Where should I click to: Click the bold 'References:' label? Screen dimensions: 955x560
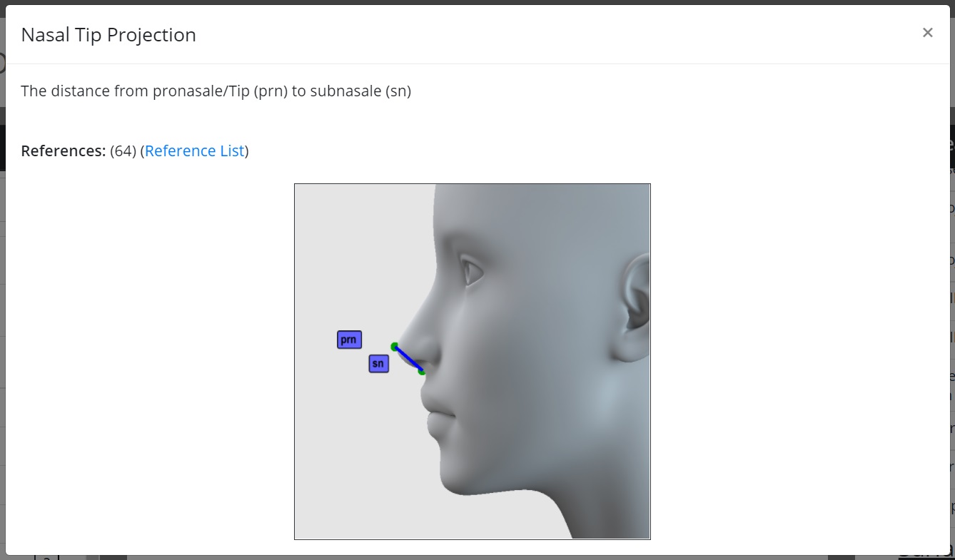(64, 151)
